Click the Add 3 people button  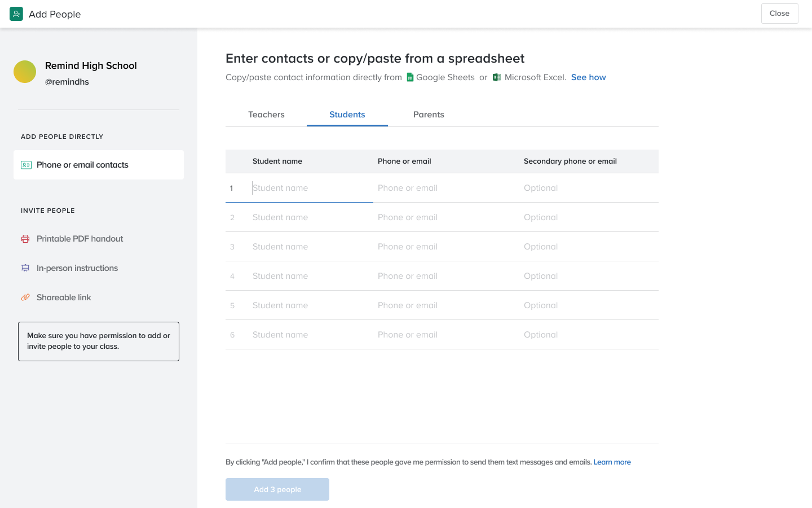(x=277, y=489)
